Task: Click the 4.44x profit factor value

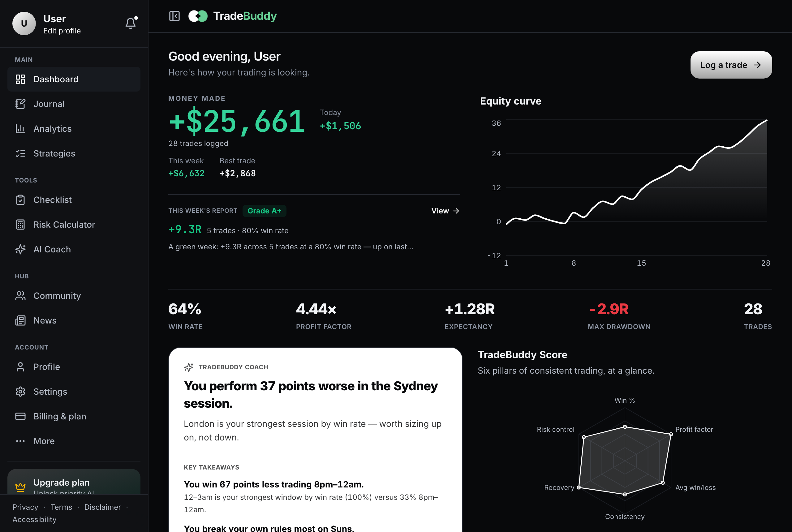Action: (316, 309)
